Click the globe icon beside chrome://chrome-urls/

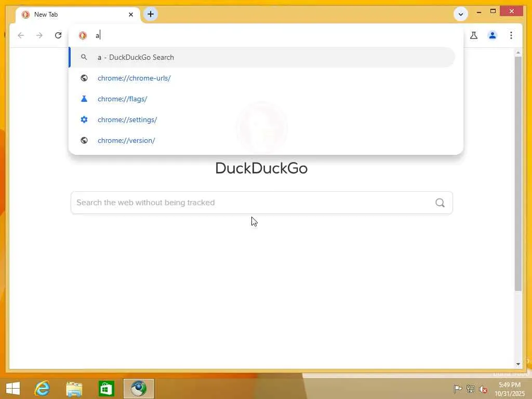click(84, 78)
